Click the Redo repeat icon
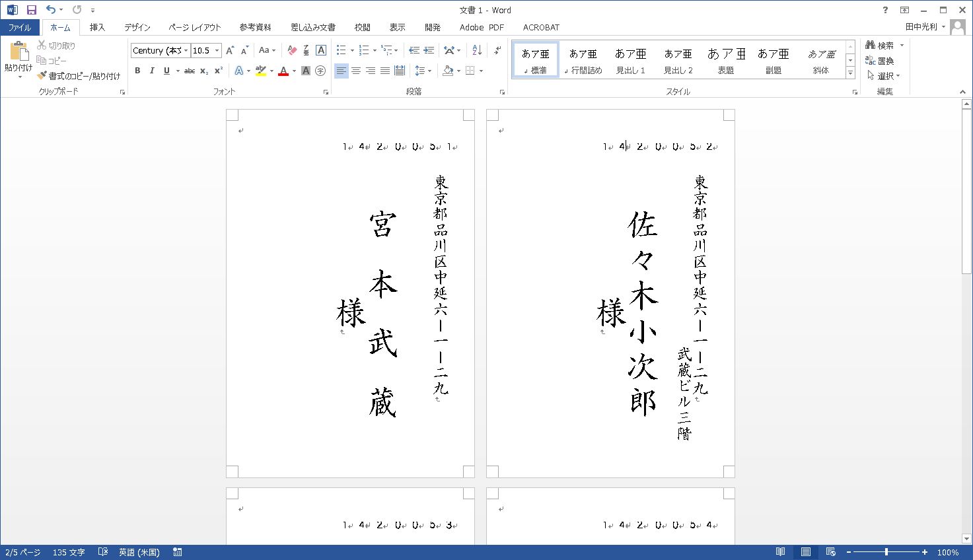 [x=77, y=10]
